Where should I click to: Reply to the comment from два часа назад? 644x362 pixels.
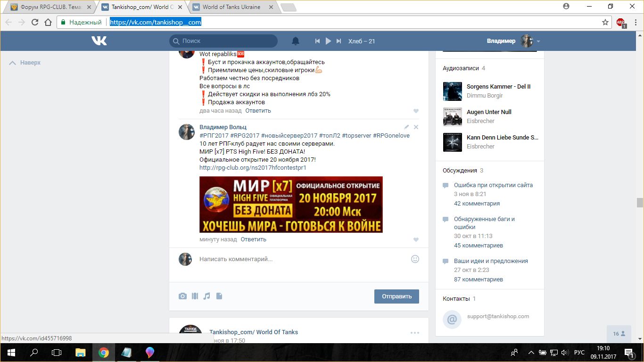[x=258, y=111]
